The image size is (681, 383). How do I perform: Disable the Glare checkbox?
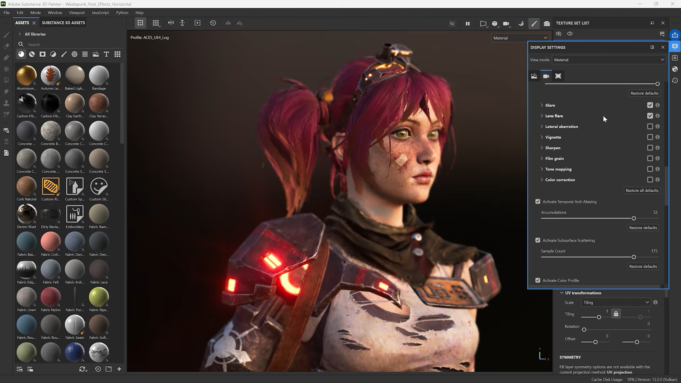pos(650,105)
